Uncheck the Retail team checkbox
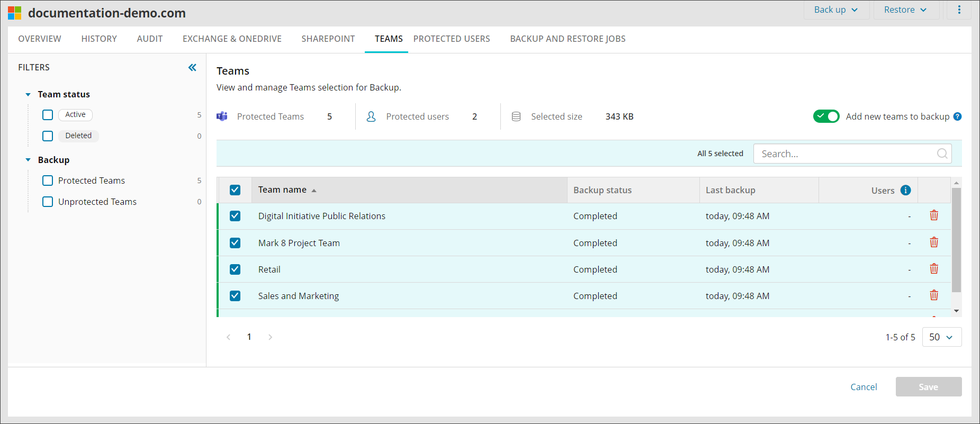Image resolution: width=980 pixels, height=424 pixels. point(235,269)
